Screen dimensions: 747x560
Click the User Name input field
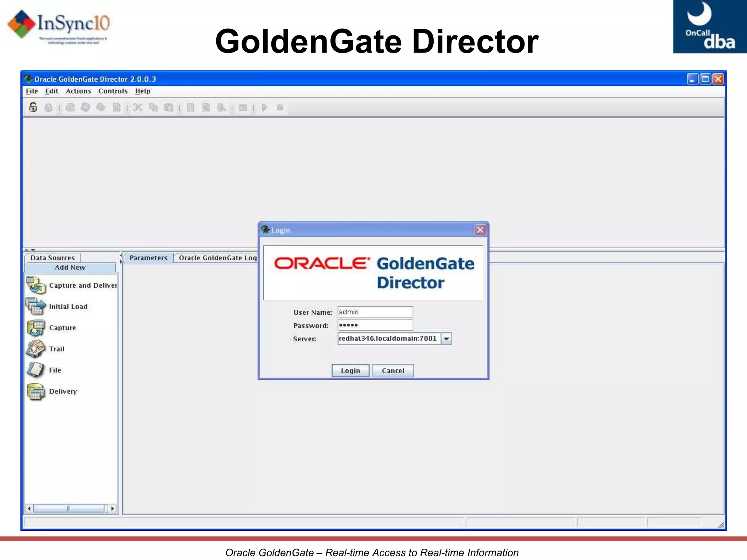coord(375,312)
